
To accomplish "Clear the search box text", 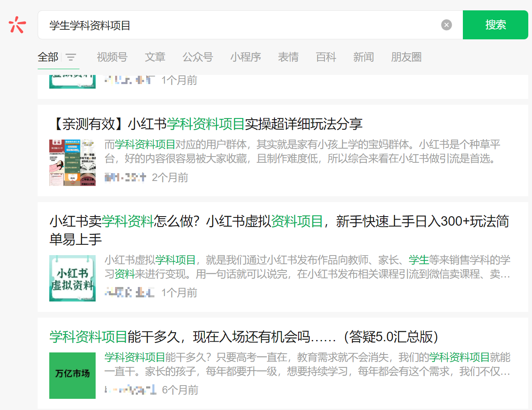I will click(x=446, y=25).
